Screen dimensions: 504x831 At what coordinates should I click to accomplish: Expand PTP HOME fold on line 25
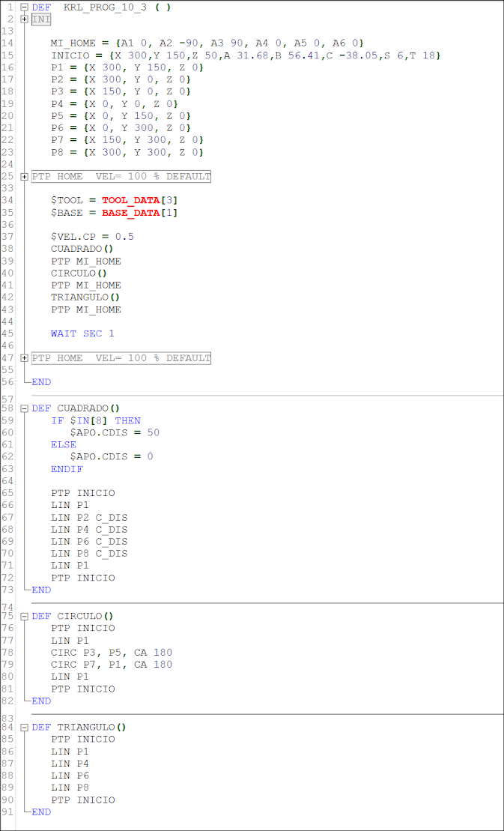pyautogui.click(x=24, y=177)
